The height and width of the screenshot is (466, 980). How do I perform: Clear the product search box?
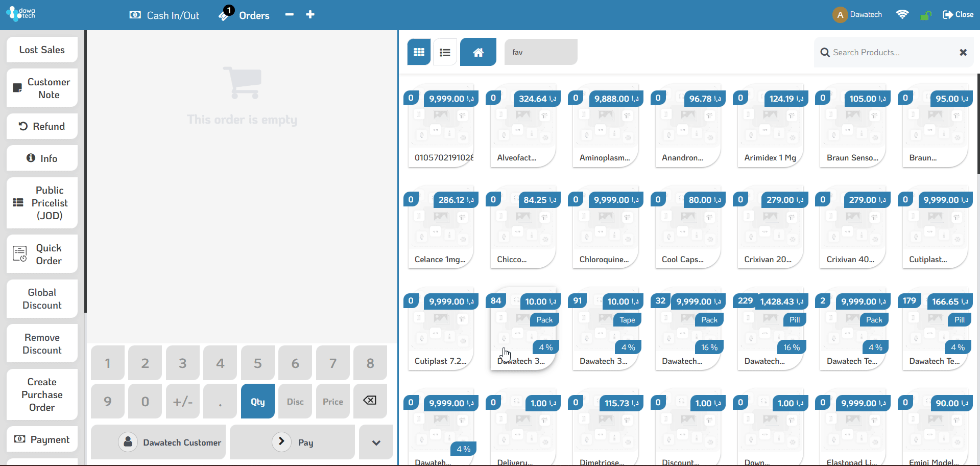coord(963,52)
